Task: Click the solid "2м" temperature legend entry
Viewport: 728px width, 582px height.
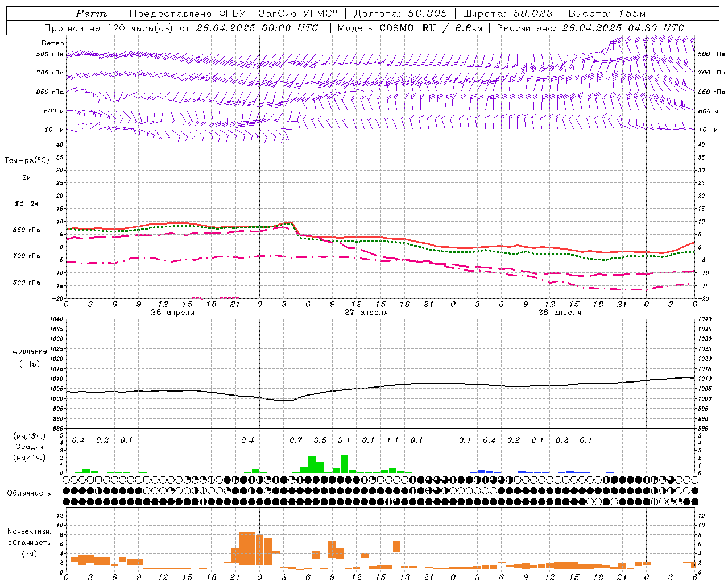Action: [x=27, y=178]
